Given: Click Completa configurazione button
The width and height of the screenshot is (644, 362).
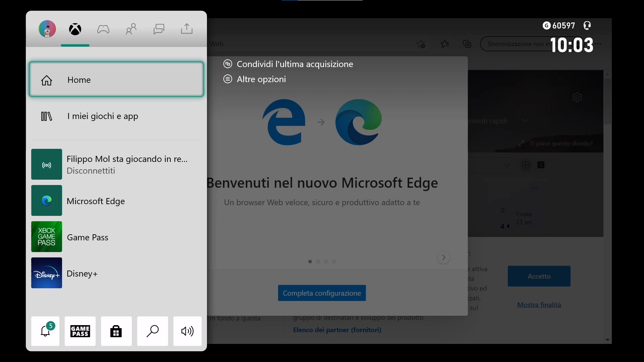Looking at the screenshot, I should (x=322, y=293).
